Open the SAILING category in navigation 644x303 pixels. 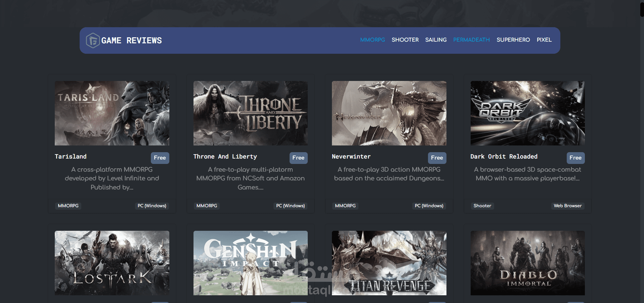click(x=436, y=40)
